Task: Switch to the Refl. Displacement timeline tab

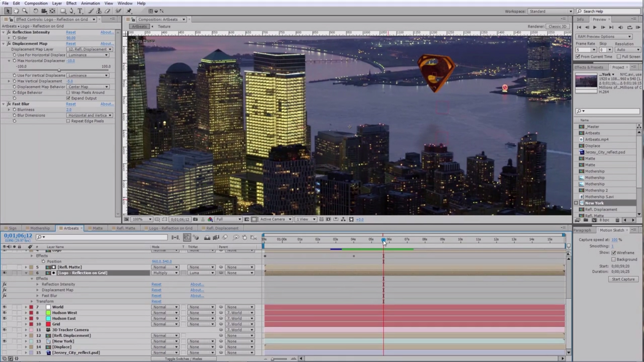Action: coord(222,228)
